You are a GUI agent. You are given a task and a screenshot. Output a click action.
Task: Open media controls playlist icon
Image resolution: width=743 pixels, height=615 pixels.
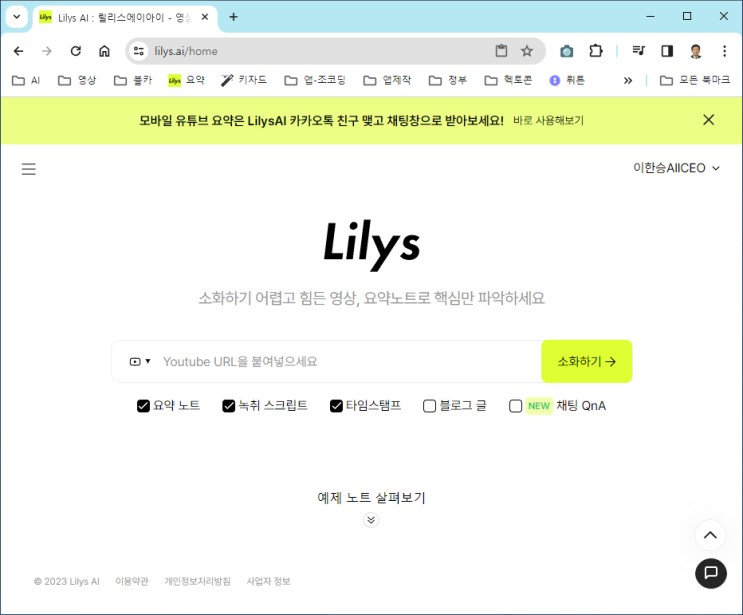coord(638,51)
